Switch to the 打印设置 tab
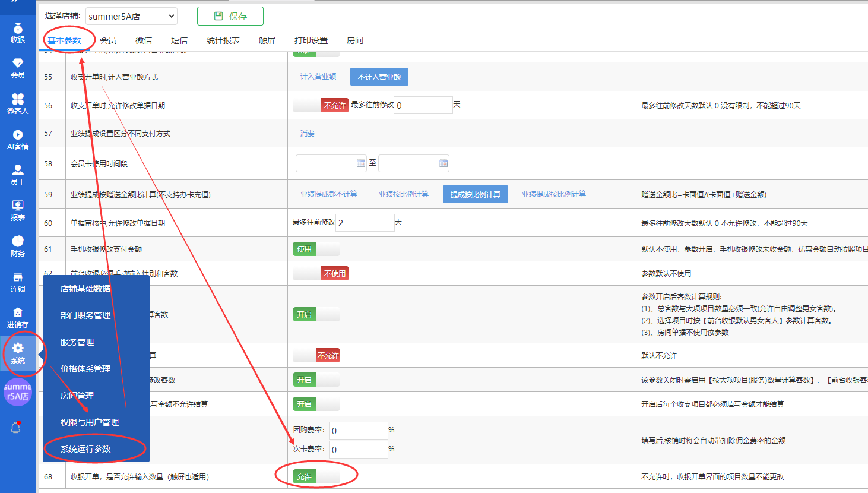The height and width of the screenshot is (493, 868). 311,40
